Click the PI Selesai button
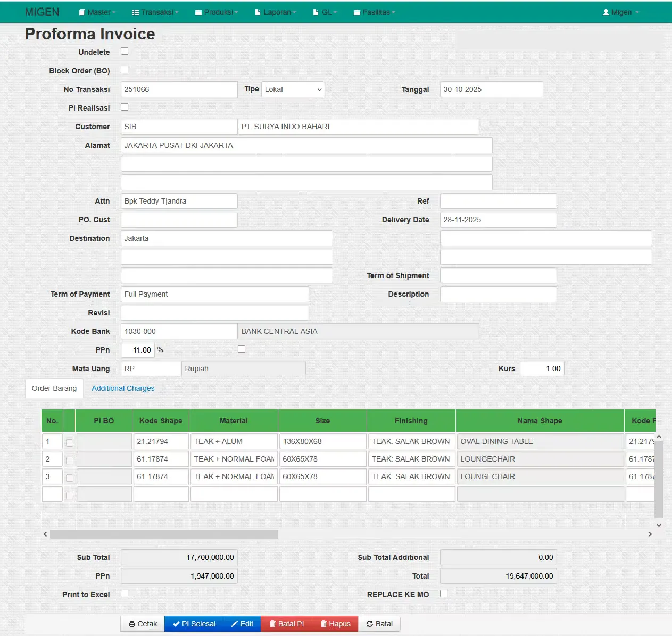The width and height of the screenshot is (672, 636). pos(194,624)
